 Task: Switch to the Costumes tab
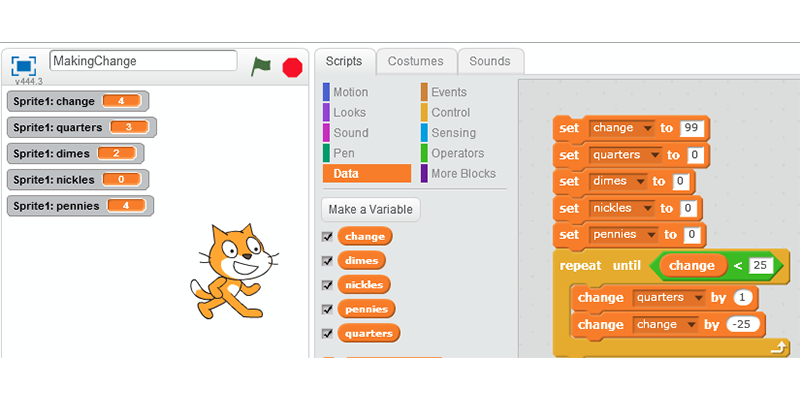tap(416, 62)
